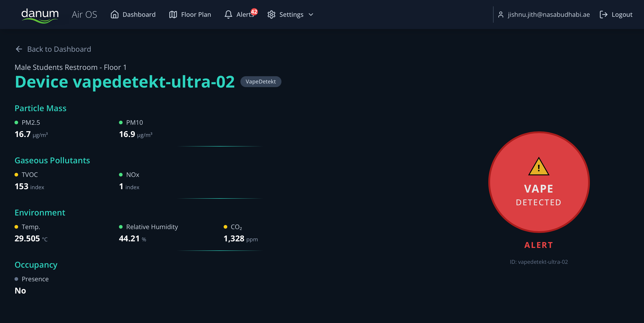Toggle the PM2.5 status indicator dot
This screenshot has height=323, width=644.
(16, 122)
